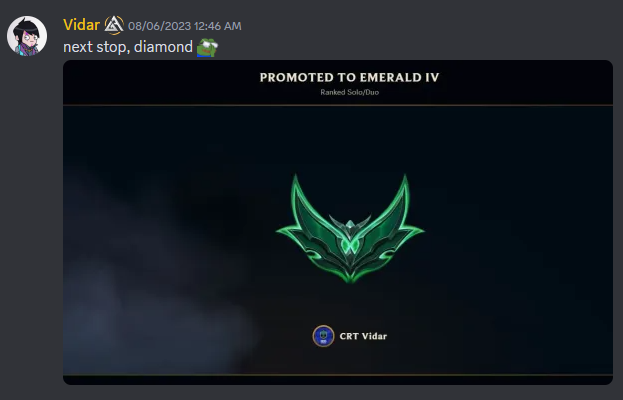Click the 'PROMOTED TO EMERALD' heading text
Viewport: 623px width, 400px height.
pos(341,77)
